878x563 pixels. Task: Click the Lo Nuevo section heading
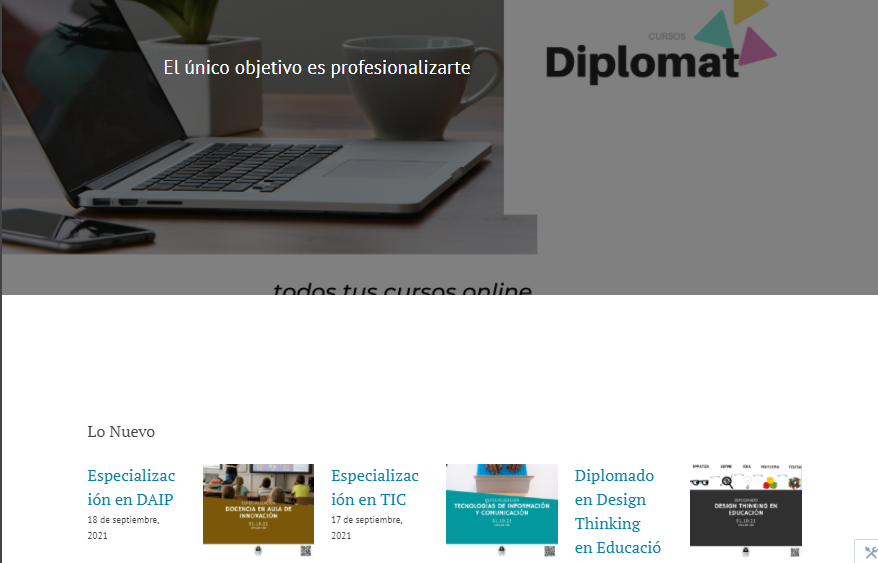[121, 432]
